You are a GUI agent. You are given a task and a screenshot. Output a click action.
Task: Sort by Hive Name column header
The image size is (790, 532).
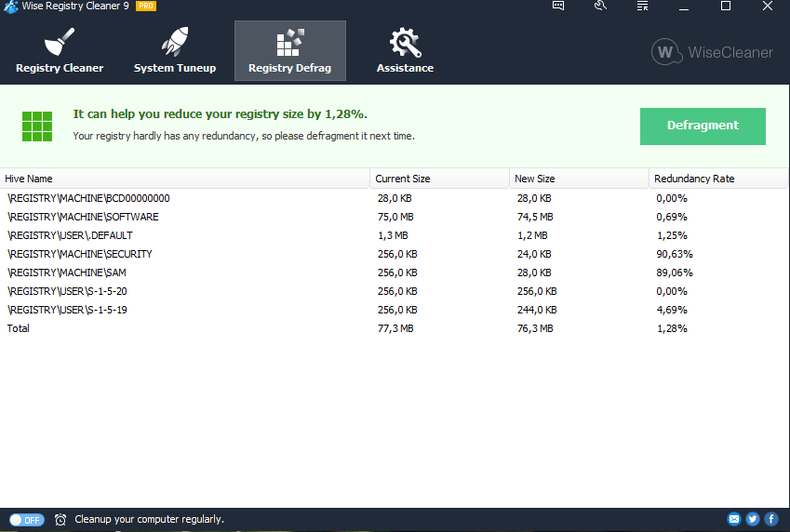pos(185,179)
